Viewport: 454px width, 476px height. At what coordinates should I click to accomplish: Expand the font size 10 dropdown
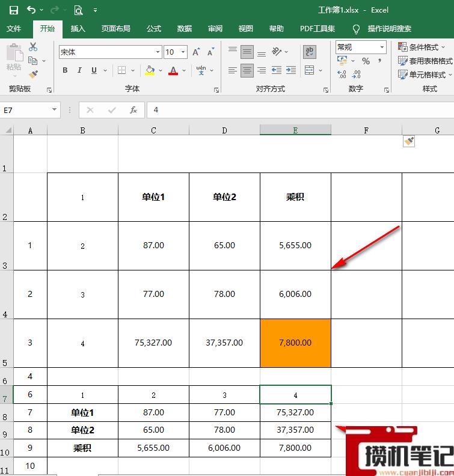click(183, 52)
